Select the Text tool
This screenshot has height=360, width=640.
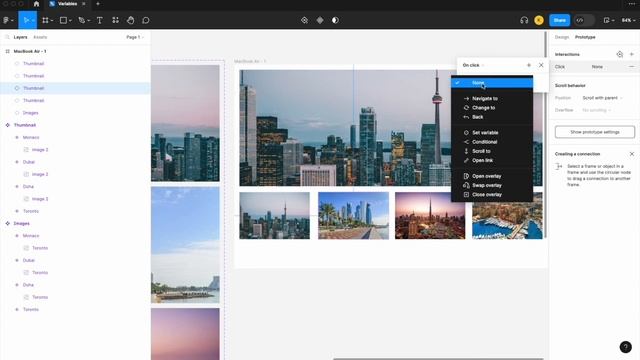tap(100, 20)
